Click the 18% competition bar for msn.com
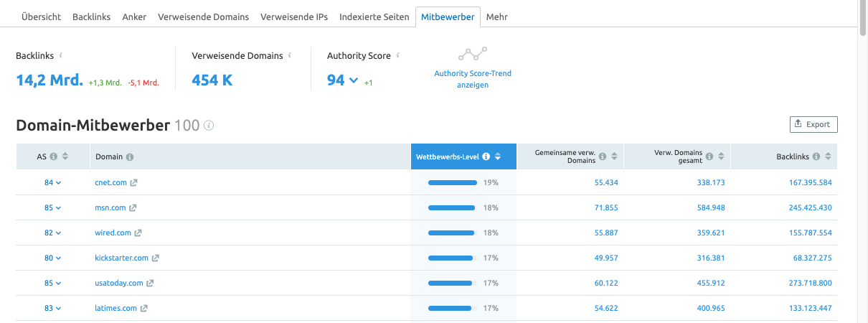Screen dimensions: 868x323 (x=453, y=208)
